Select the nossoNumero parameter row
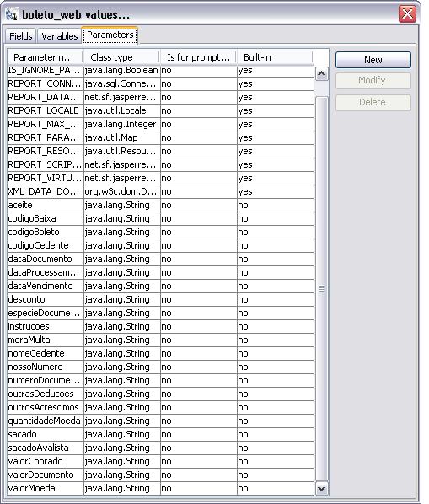This screenshot has width=429, height=504. point(160,367)
